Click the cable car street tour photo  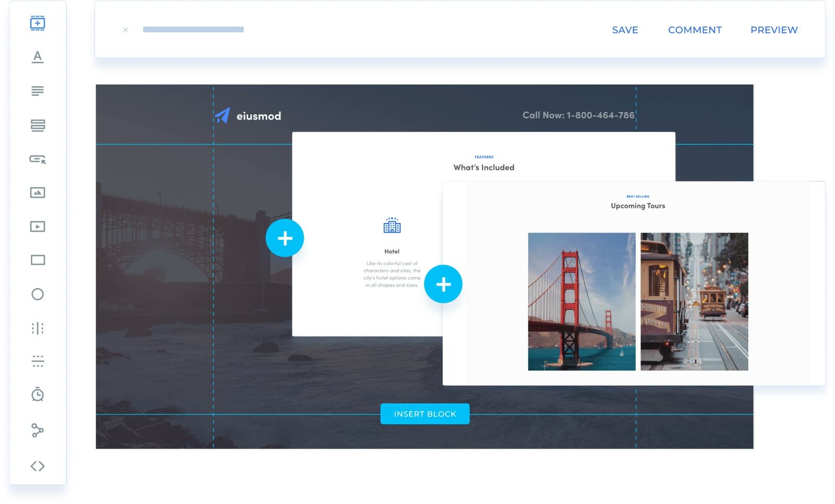click(694, 302)
